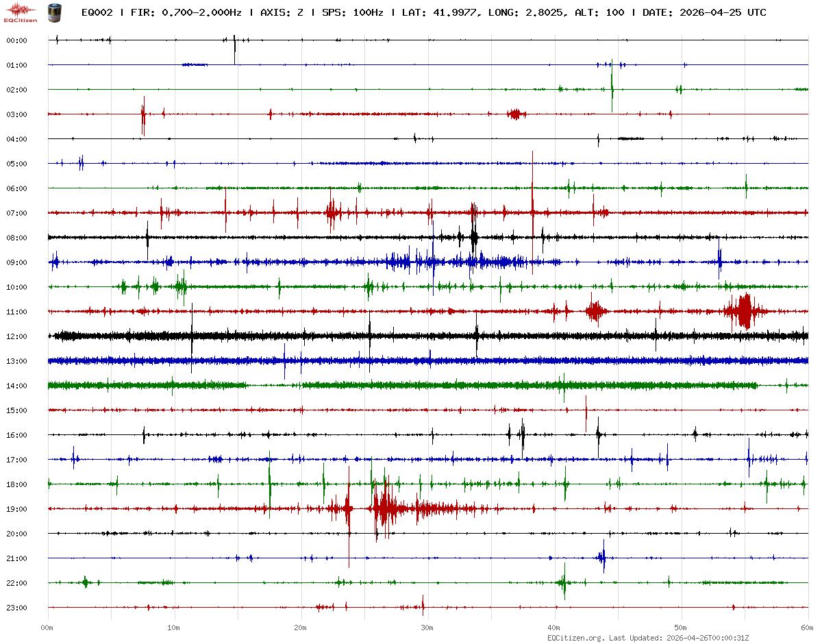The width and height of the screenshot is (822, 644).
Task: Click the 60m time axis label
Action: pyautogui.click(x=808, y=628)
